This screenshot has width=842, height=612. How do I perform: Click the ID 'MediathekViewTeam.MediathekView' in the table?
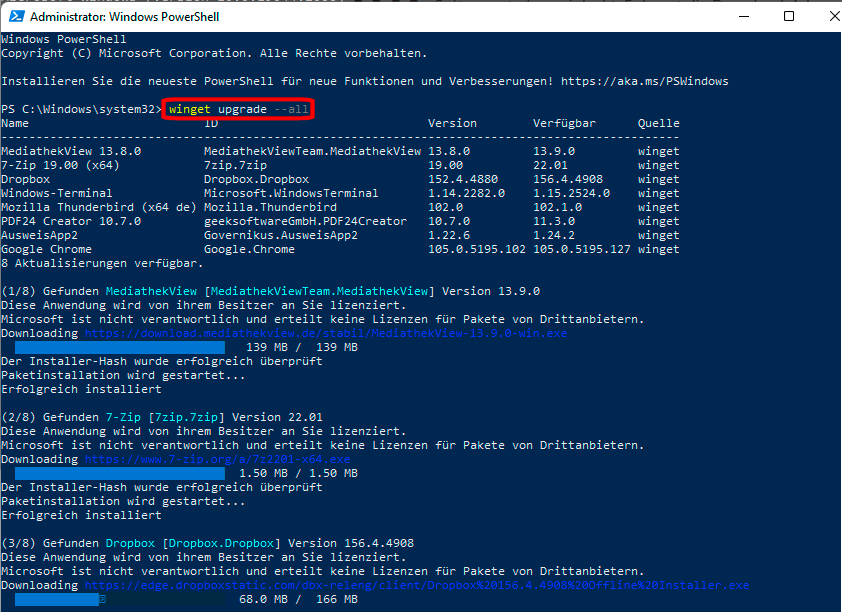(313, 151)
